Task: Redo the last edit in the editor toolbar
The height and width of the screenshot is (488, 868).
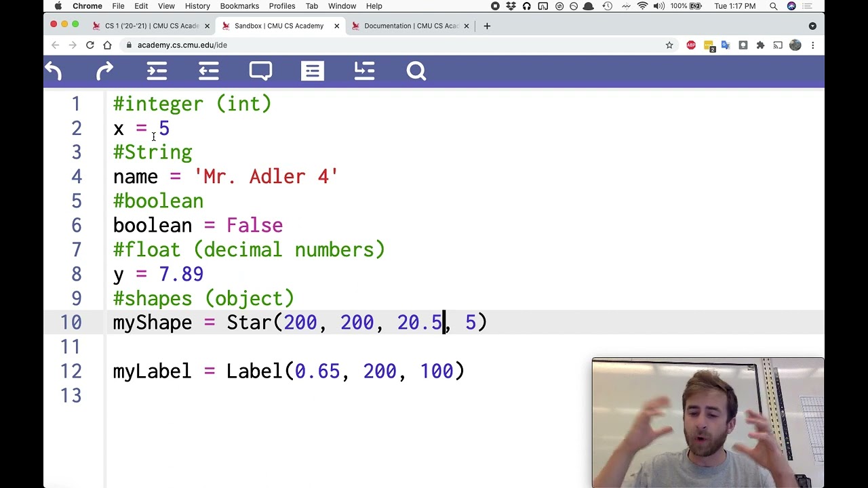Action: point(105,71)
